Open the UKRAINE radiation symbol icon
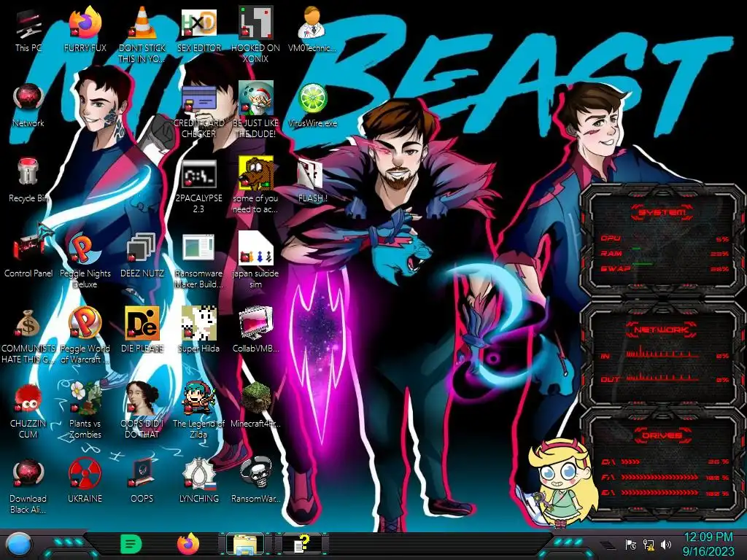 [x=85, y=481]
